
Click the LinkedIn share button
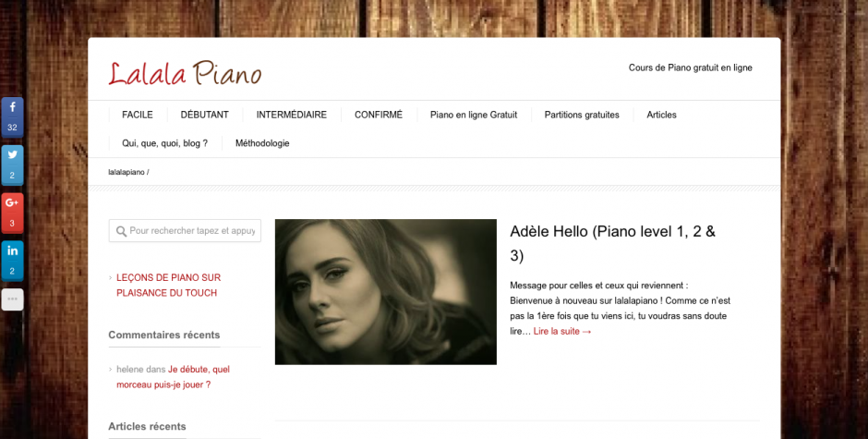(x=12, y=261)
